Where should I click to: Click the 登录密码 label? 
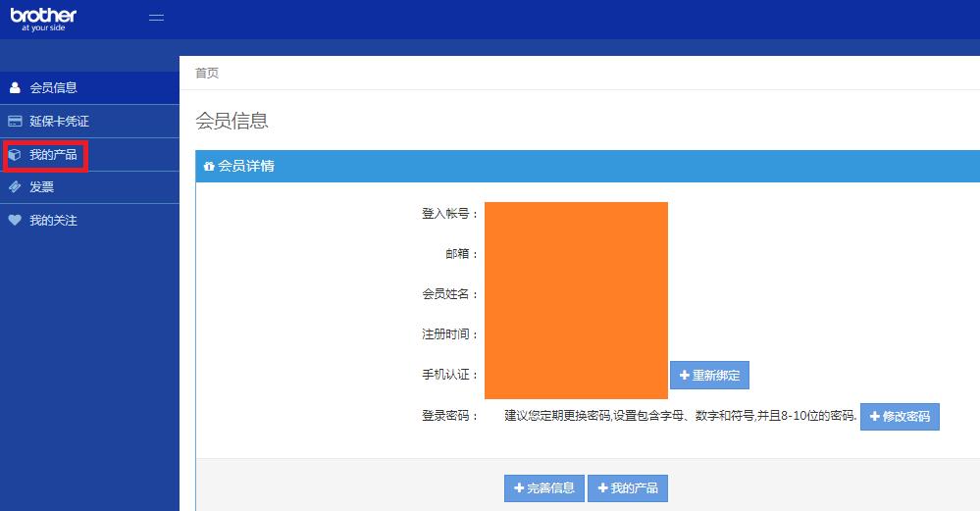[x=450, y=416]
